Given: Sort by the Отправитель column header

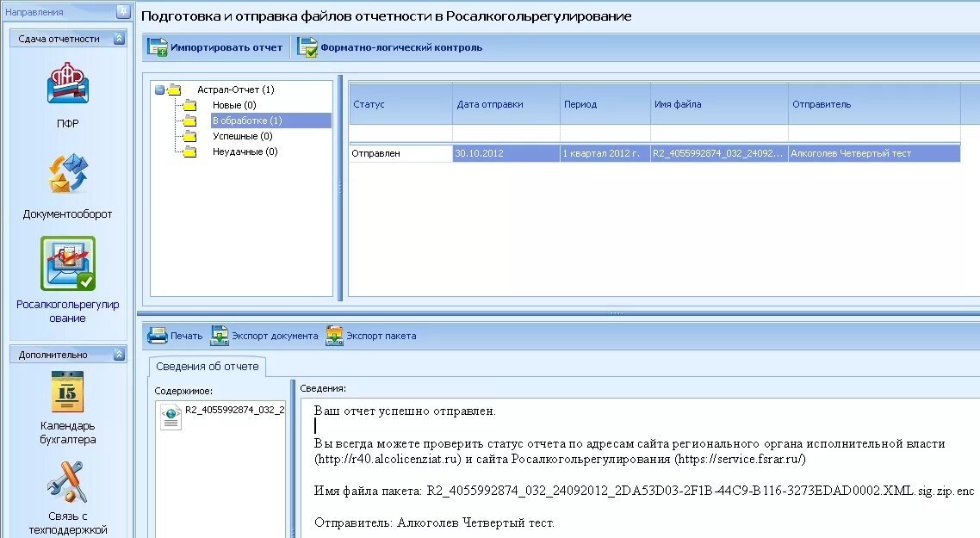Looking at the screenshot, I should 874,104.
